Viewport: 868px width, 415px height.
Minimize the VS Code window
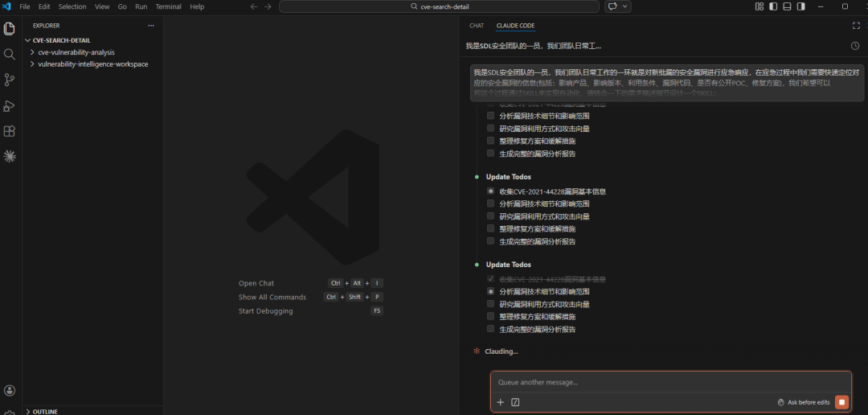[820, 6]
